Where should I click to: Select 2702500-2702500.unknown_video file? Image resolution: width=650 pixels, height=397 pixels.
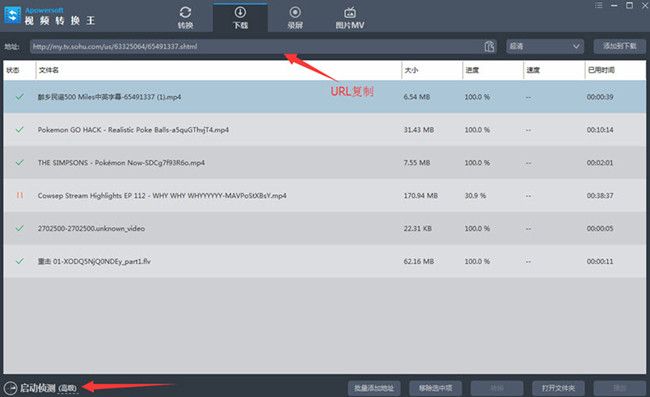(325, 228)
